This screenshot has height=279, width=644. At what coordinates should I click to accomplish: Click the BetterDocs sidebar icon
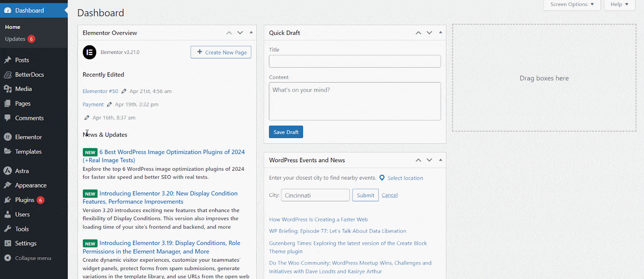point(8,75)
